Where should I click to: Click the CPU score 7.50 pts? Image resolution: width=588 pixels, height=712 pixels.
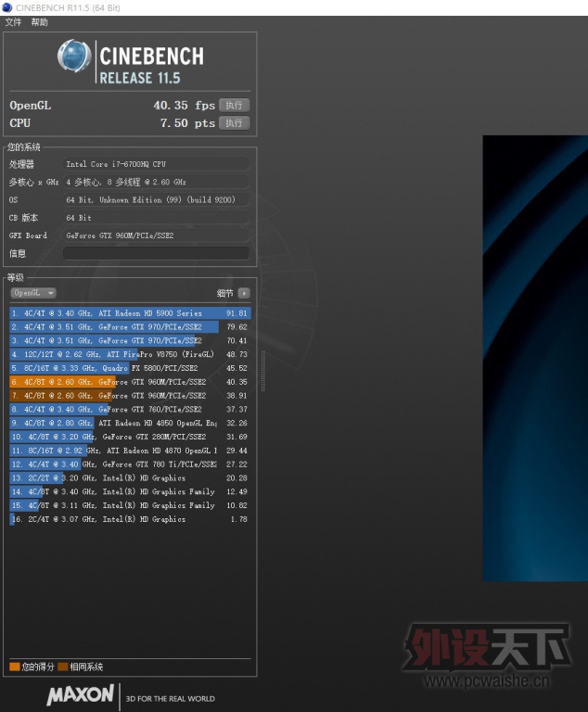coord(187,123)
